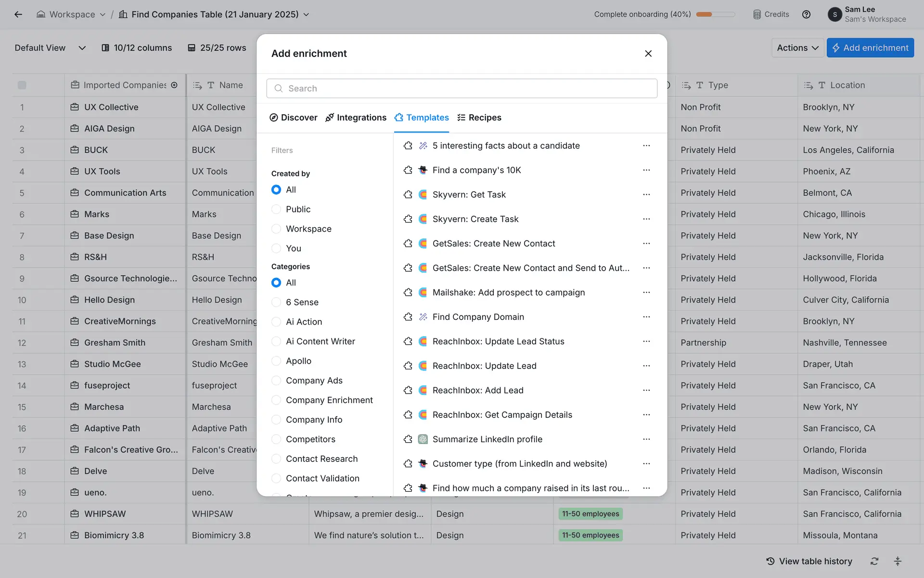This screenshot has height=578, width=924.
Task: Select the Apollo category radio button
Action: pos(276,361)
